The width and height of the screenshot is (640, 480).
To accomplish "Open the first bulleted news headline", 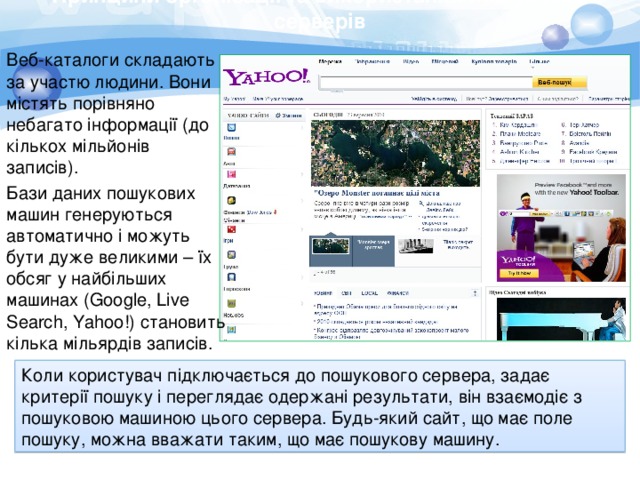I will coord(386,310).
